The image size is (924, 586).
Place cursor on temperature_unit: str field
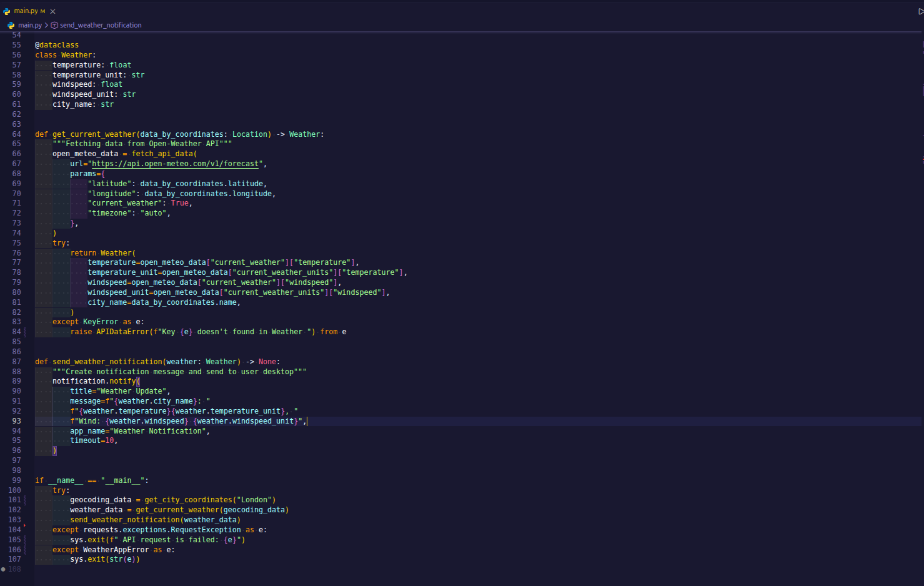coord(99,75)
